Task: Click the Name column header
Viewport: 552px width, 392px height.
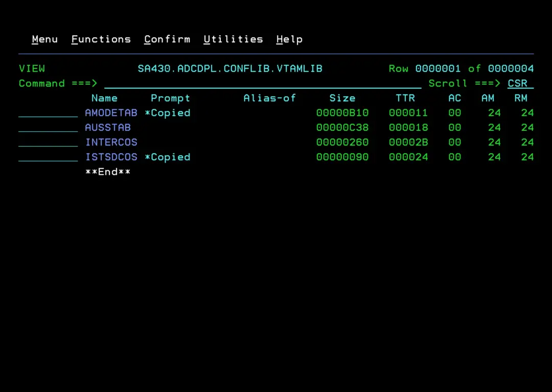Action: [105, 98]
